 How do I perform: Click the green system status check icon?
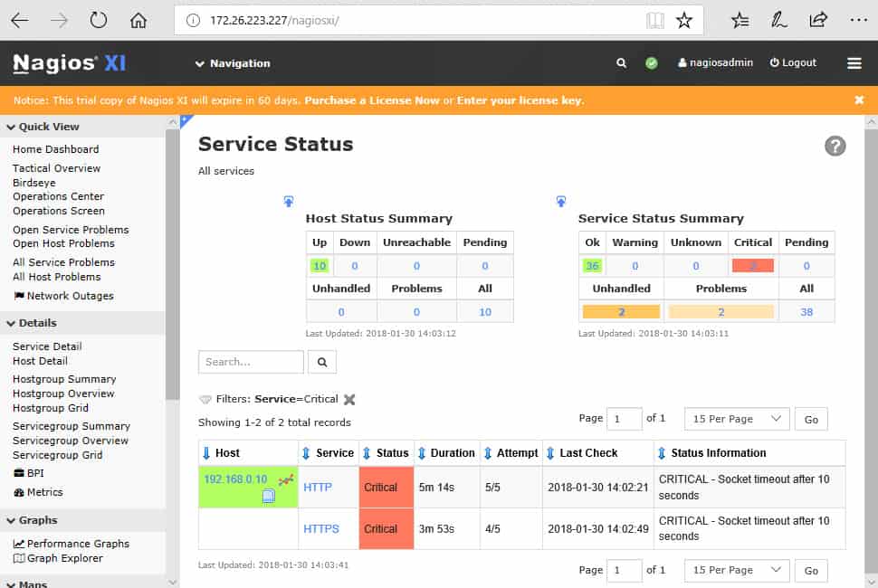[651, 63]
